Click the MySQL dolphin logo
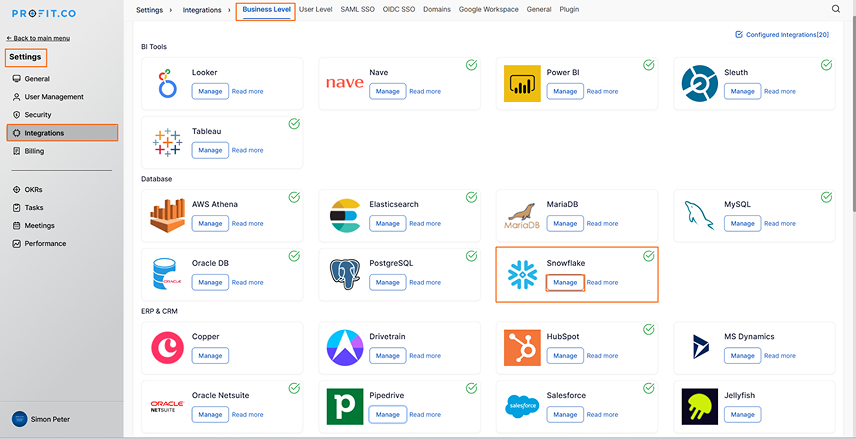 click(x=699, y=216)
